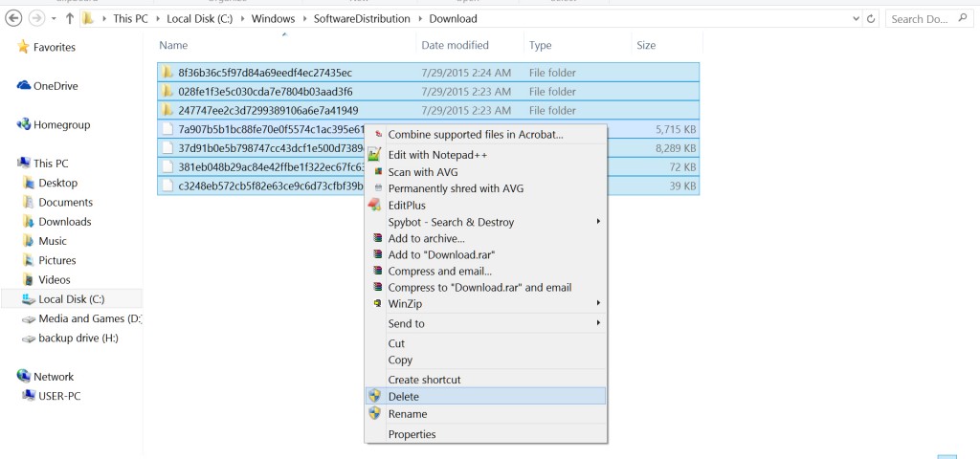Open Media and Games (D:) drive
This screenshot has width=980, height=459.
point(90,318)
